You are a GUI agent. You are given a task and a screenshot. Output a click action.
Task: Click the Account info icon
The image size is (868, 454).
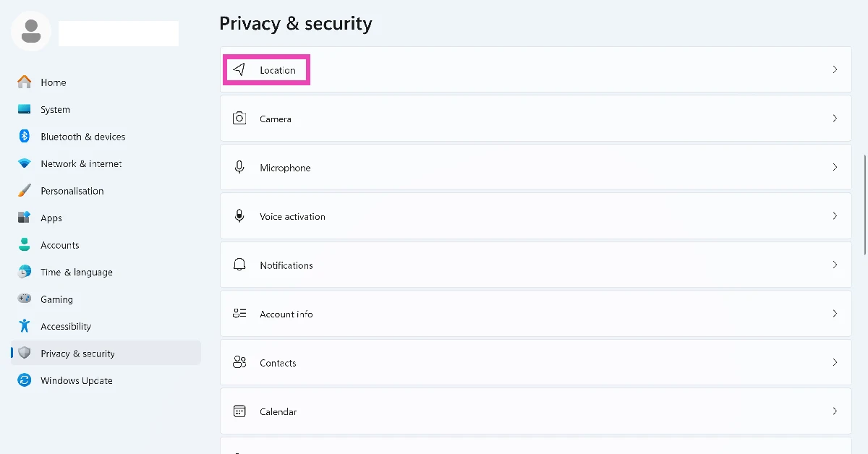click(x=239, y=314)
